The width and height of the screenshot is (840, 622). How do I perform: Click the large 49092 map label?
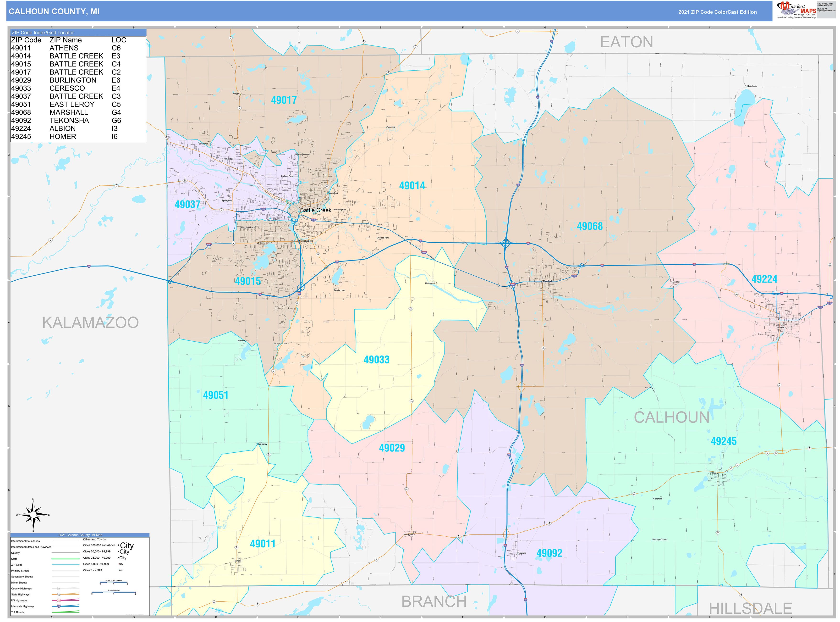[x=549, y=553]
